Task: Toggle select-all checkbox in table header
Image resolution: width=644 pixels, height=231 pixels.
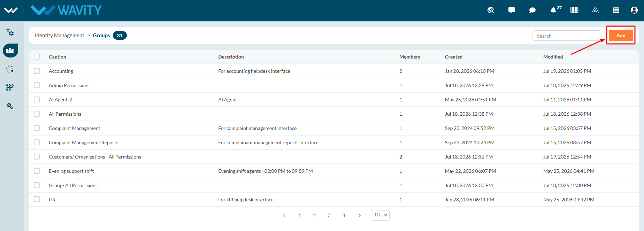Action: pyautogui.click(x=37, y=56)
